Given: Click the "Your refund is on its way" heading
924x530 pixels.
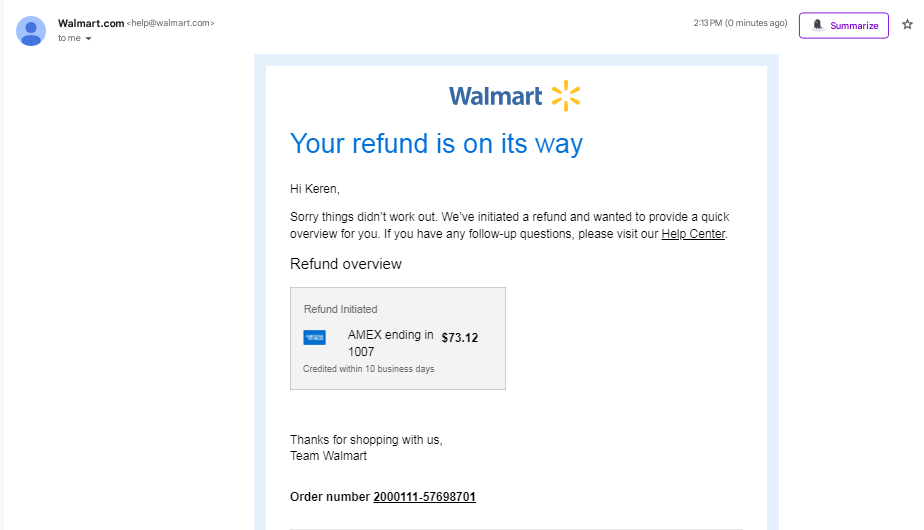Looking at the screenshot, I should coord(436,143).
